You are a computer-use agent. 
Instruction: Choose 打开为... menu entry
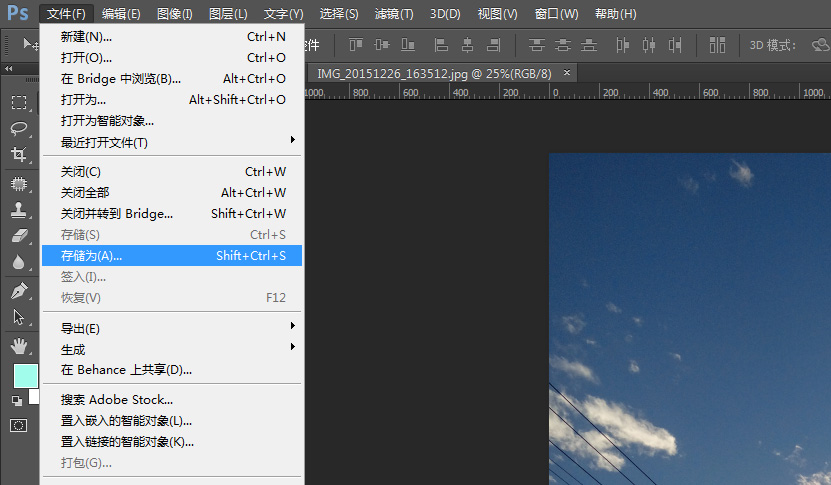(172, 100)
